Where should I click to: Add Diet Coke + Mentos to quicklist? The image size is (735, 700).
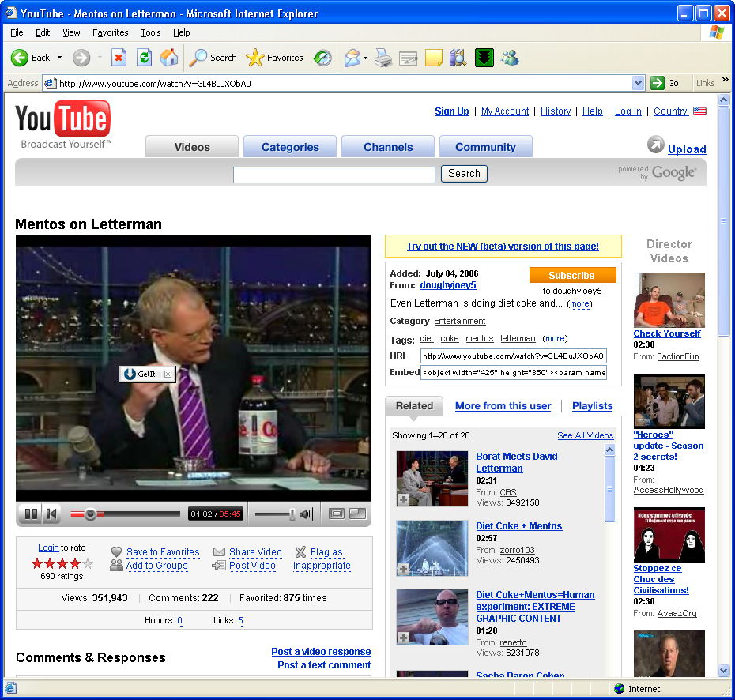pos(403,570)
